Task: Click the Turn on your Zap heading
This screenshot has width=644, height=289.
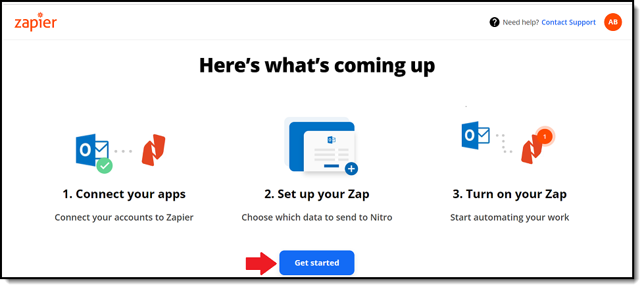Action: coord(510,194)
